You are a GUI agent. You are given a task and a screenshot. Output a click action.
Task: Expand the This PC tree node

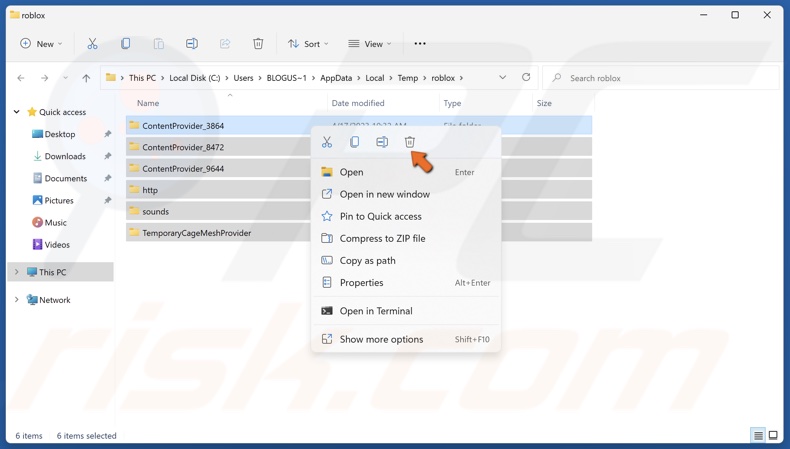[17, 272]
